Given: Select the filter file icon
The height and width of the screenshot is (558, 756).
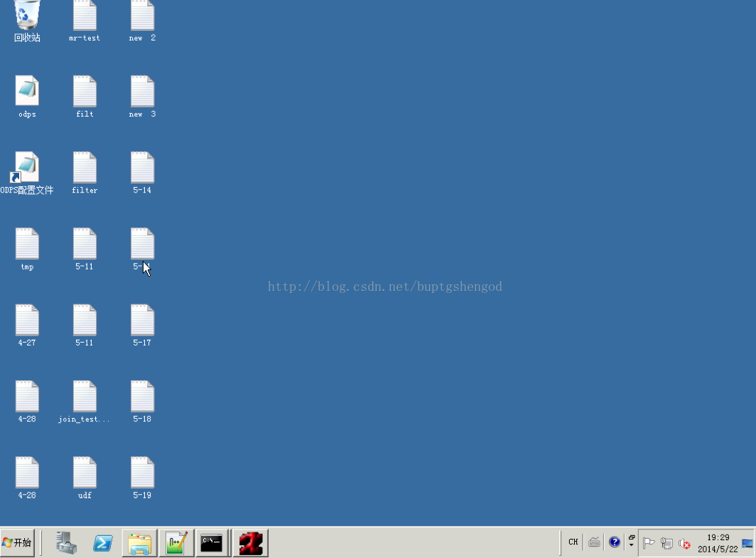Looking at the screenshot, I should (85, 173).
